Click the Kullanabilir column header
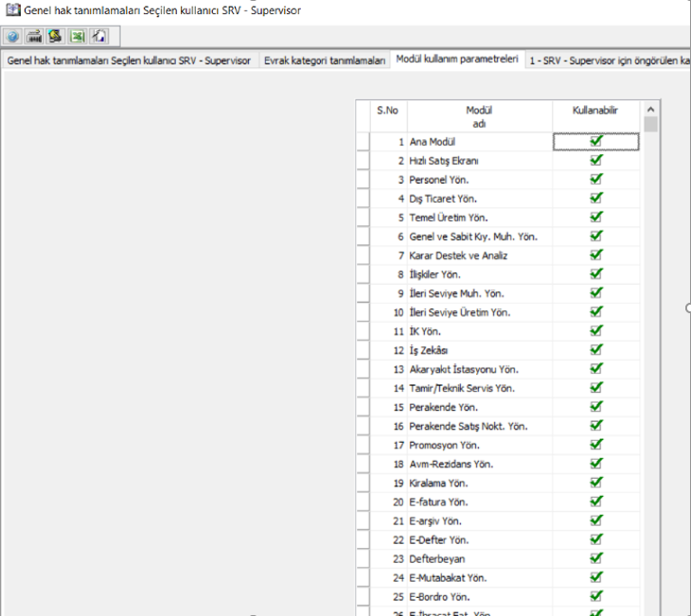691x616 pixels. (595, 111)
